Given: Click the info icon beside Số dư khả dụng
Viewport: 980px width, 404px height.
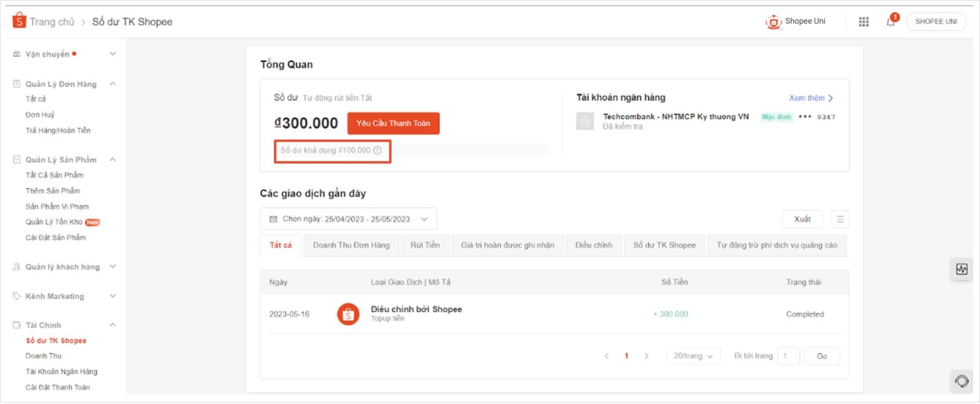Looking at the screenshot, I should (x=377, y=150).
